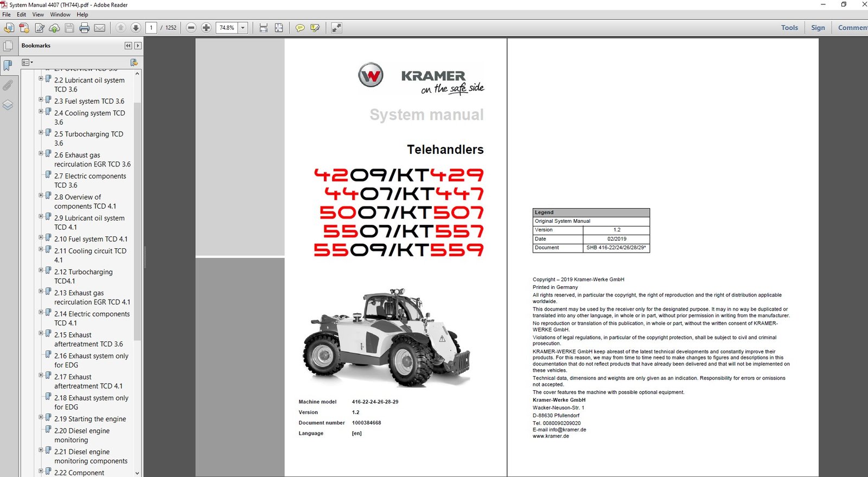Expand the 2.19 Starting the engine bookmark
Viewport: 868px width, 477px height.
[x=41, y=417]
